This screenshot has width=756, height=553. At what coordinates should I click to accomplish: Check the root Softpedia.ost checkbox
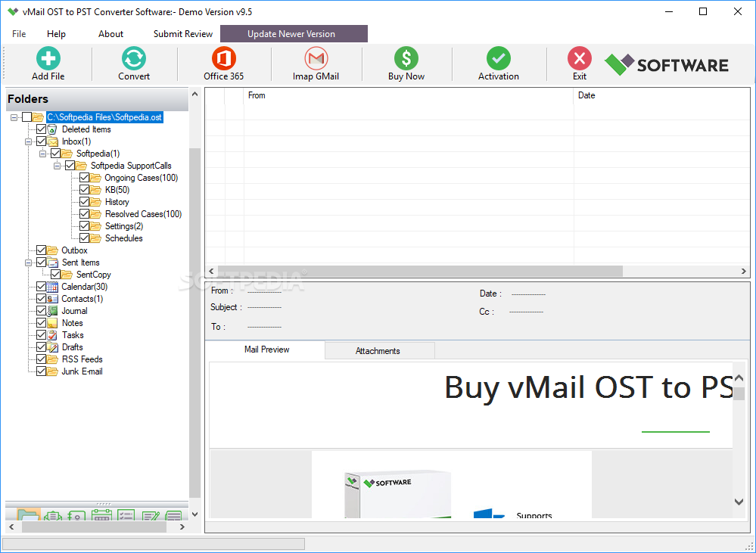click(27, 117)
